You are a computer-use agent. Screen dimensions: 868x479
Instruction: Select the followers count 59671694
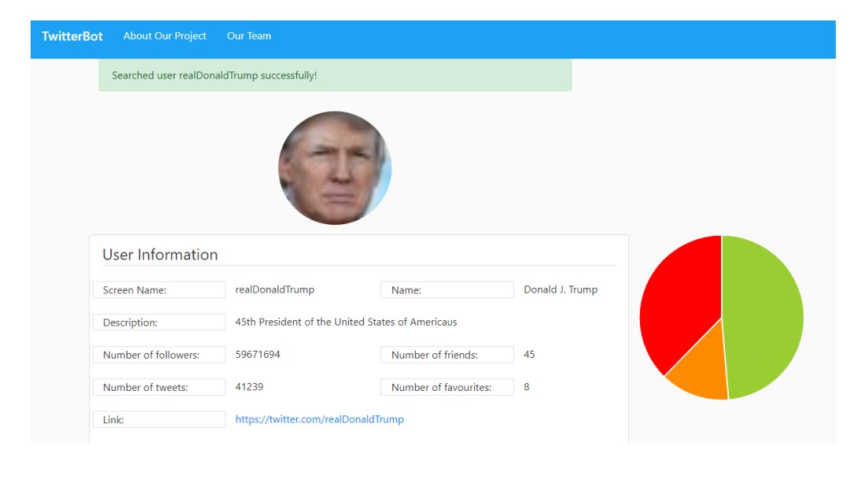coord(257,355)
